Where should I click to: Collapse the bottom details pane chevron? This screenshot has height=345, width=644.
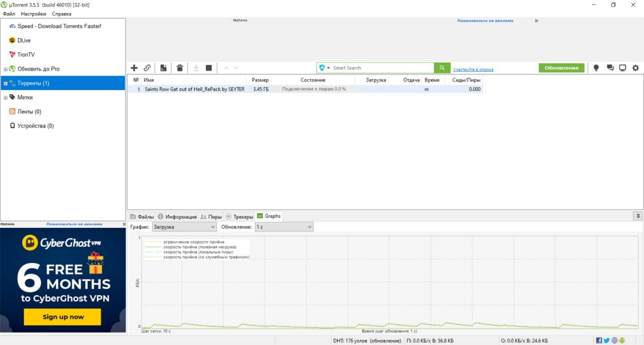pyautogui.click(x=637, y=216)
